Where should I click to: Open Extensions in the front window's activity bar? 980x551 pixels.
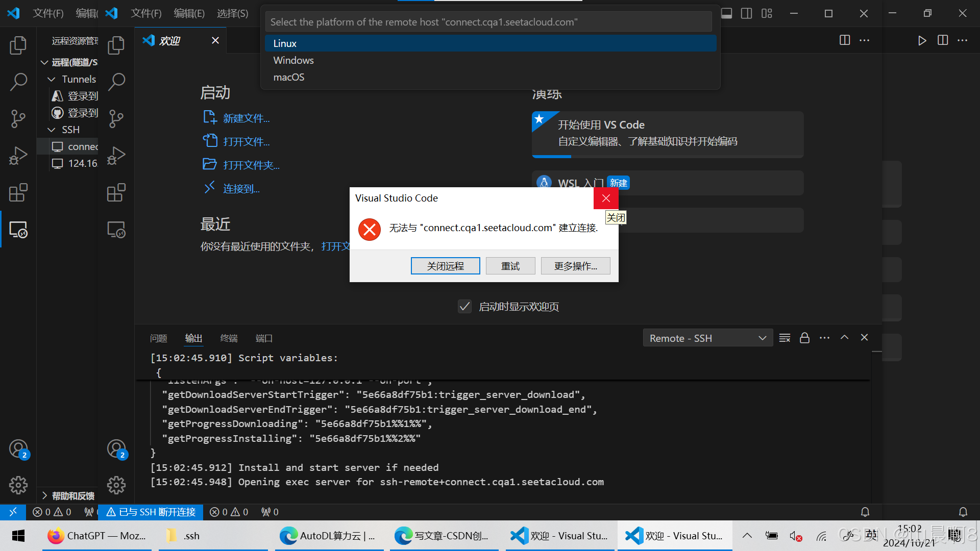(x=116, y=193)
